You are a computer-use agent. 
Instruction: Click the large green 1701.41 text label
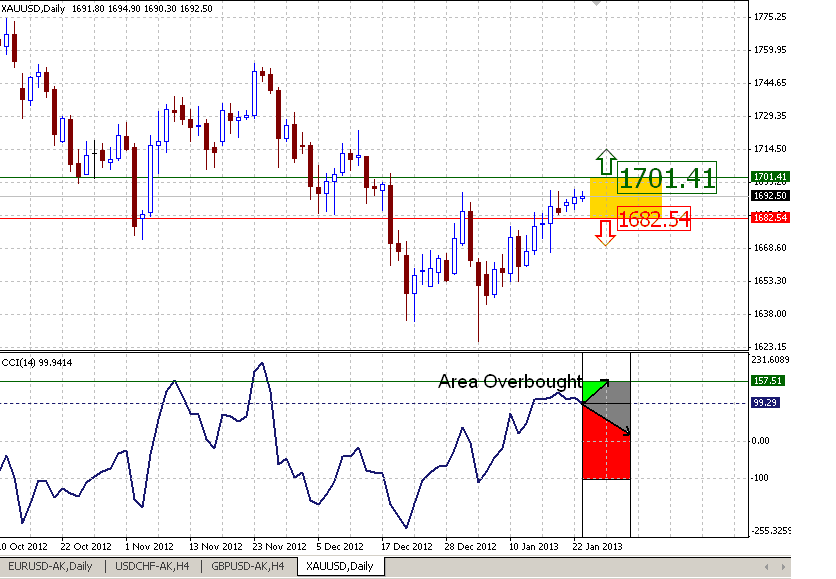[x=667, y=179]
